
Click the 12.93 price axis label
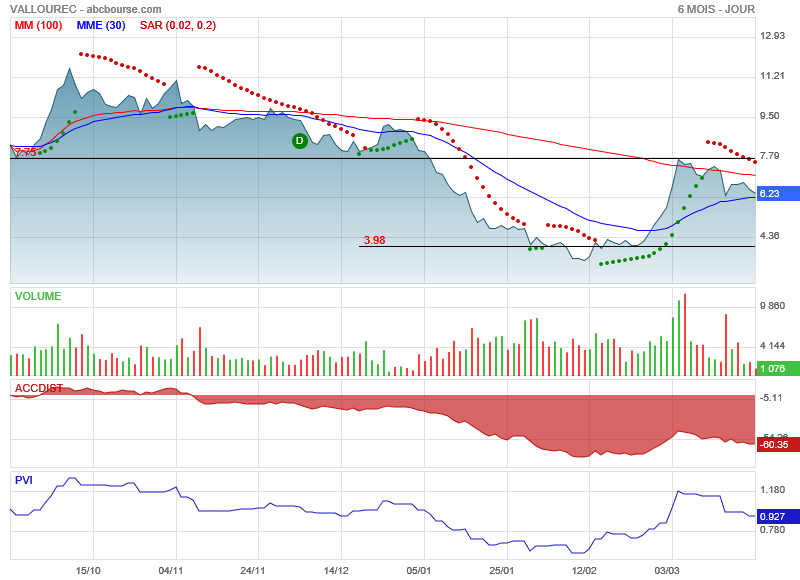point(772,36)
